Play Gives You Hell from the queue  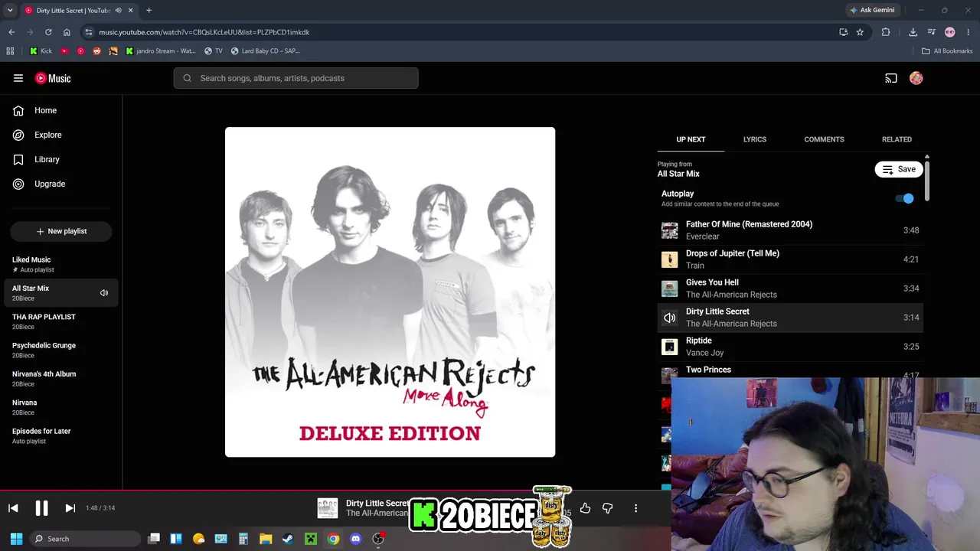point(790,289)
